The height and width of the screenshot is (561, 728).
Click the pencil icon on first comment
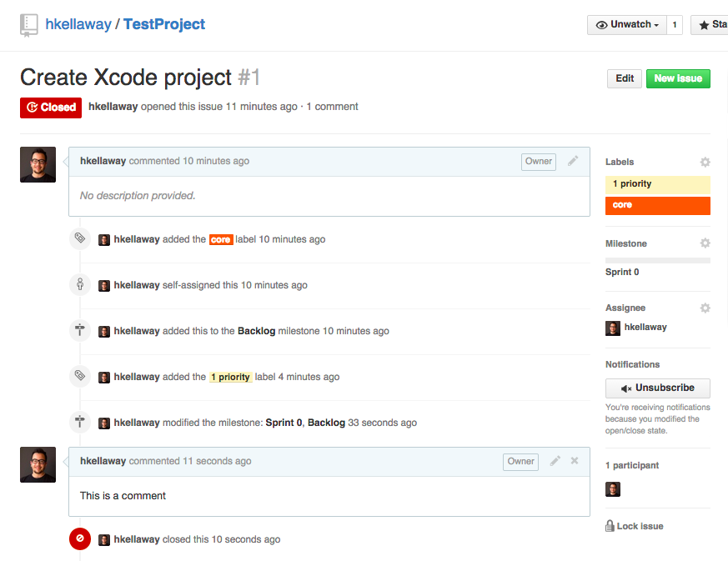pos(573,161)
